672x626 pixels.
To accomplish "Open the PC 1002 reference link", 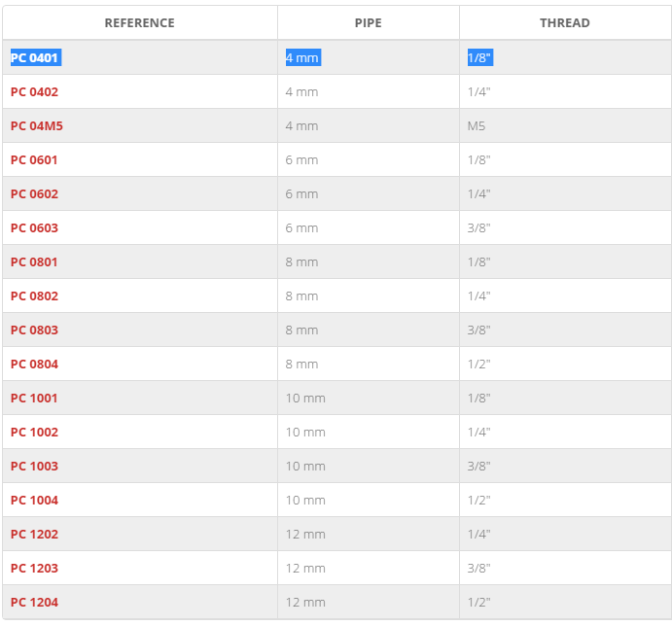I will click(x=34, y=432).
